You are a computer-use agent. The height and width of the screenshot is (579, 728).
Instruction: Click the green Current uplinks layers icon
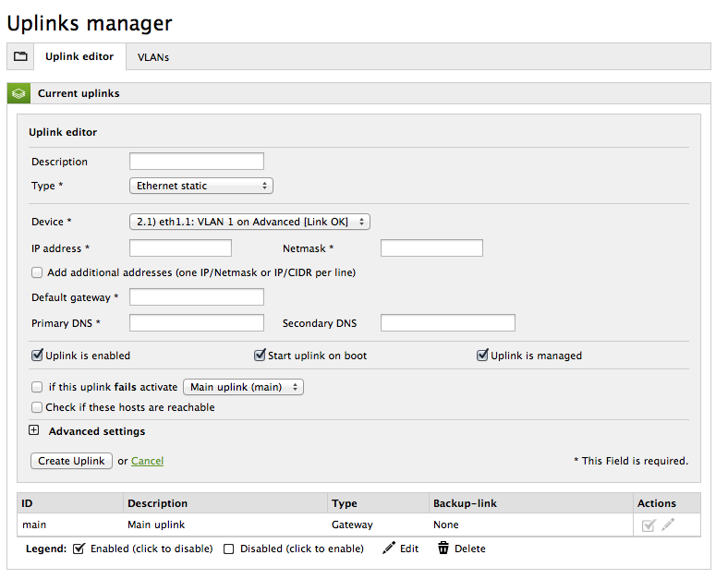click(19, 93)
